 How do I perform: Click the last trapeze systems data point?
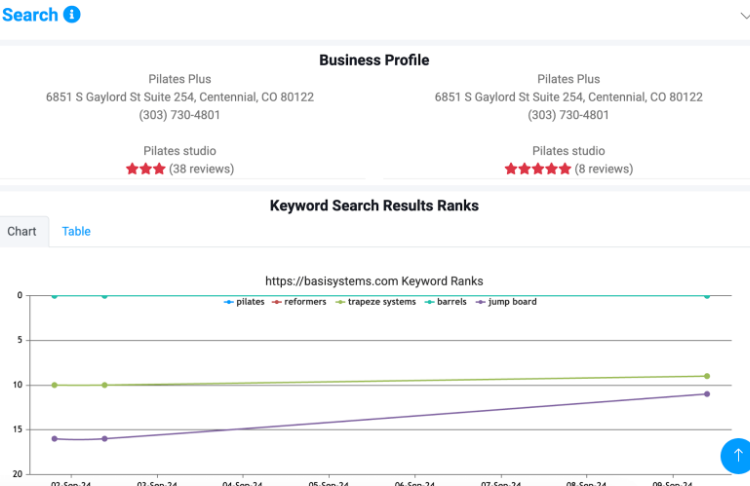point(707,376)
